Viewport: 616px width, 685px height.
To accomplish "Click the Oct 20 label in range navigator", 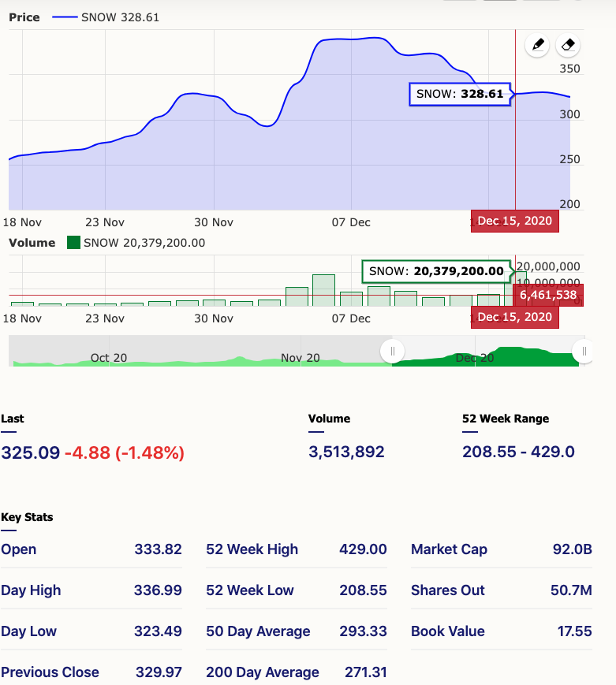I will click(x=108, y=358).
